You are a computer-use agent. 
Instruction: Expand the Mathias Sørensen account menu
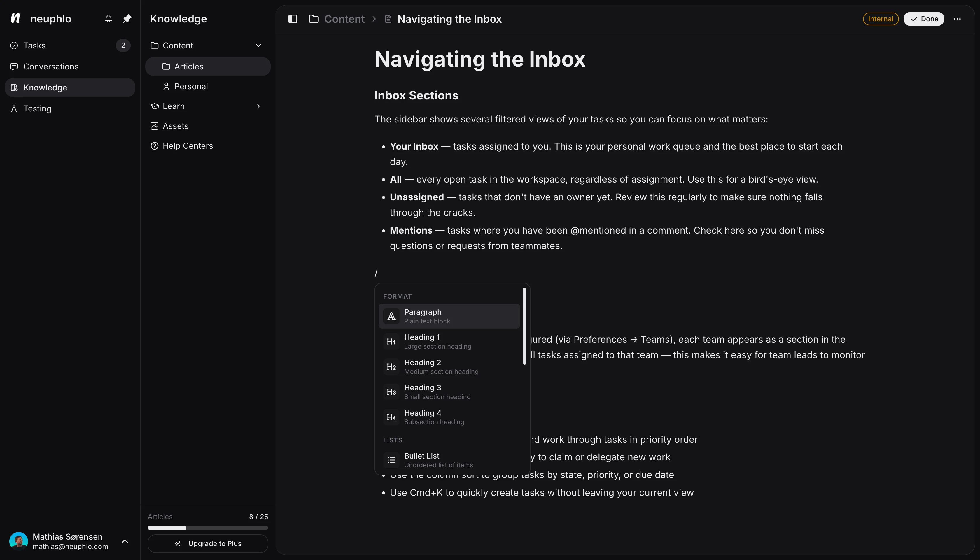click(125, 541)
